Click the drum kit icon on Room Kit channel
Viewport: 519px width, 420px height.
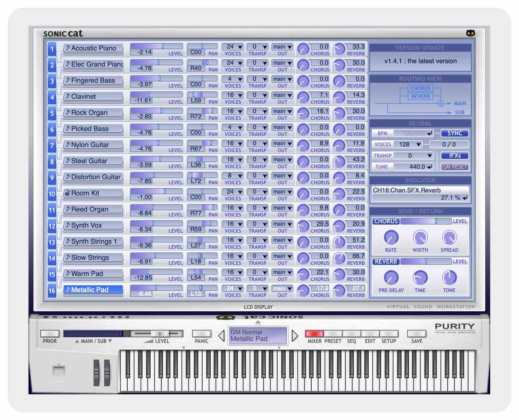(68, 193)
